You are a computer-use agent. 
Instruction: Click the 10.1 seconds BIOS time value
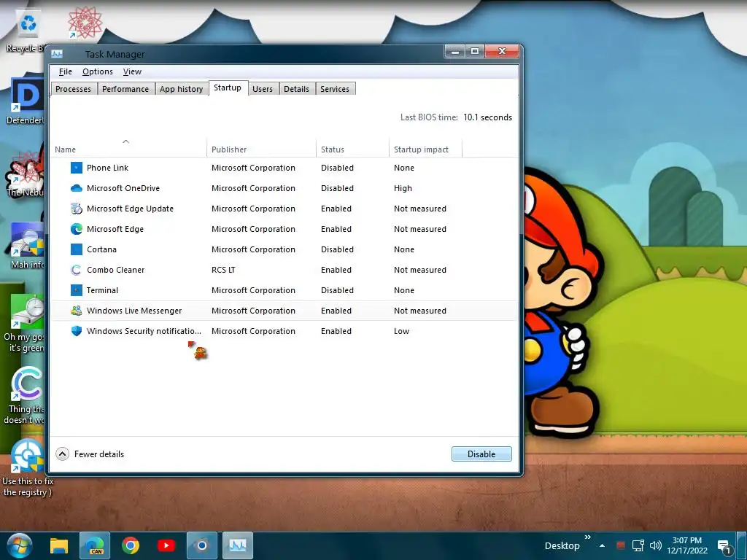(x=487, y=117)
